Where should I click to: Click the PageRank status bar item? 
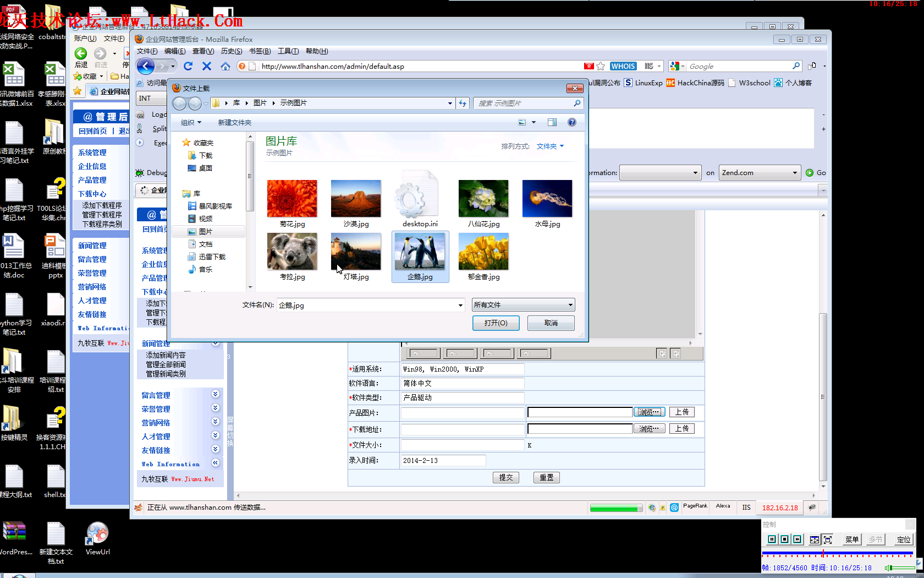point(695,506)
